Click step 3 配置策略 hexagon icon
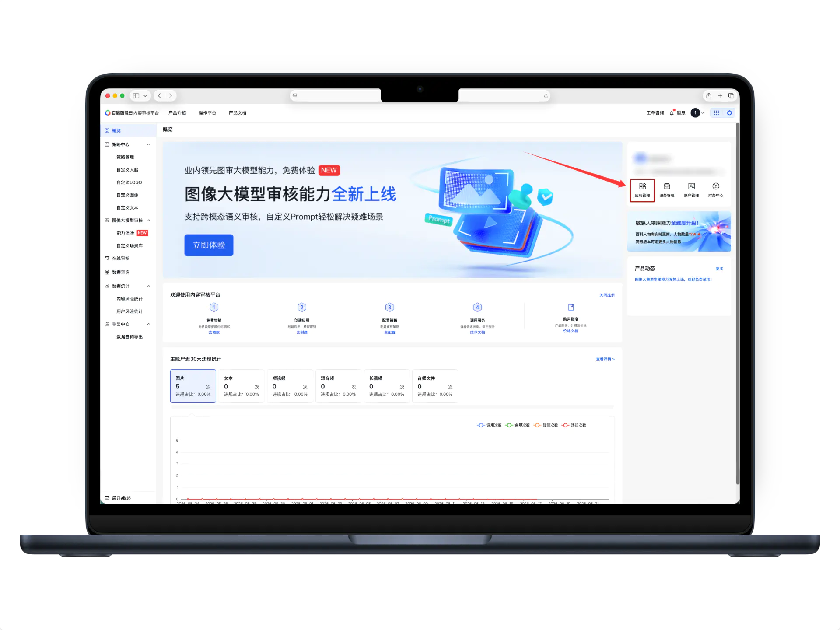840x630 pixels. (390, 308)
